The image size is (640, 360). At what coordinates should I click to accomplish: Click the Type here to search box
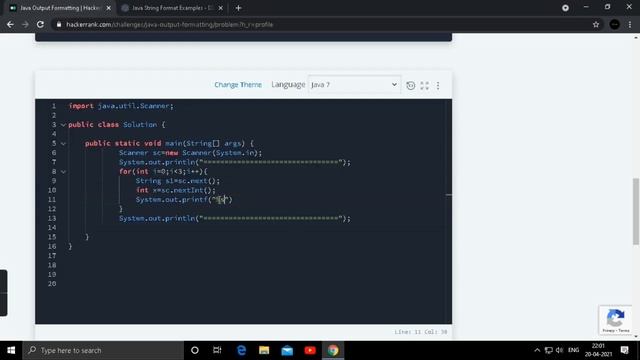(103, 350)
